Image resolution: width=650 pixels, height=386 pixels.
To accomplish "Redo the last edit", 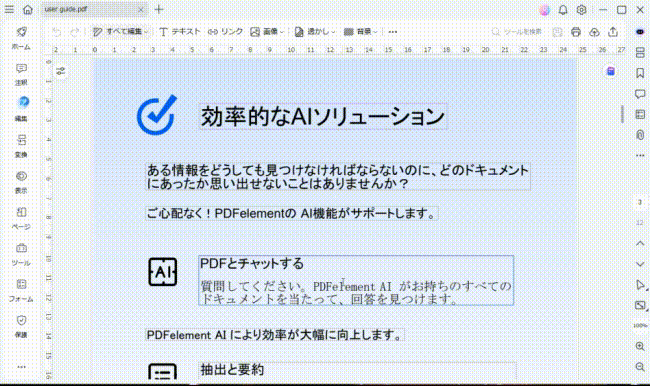I will (75, 32).
